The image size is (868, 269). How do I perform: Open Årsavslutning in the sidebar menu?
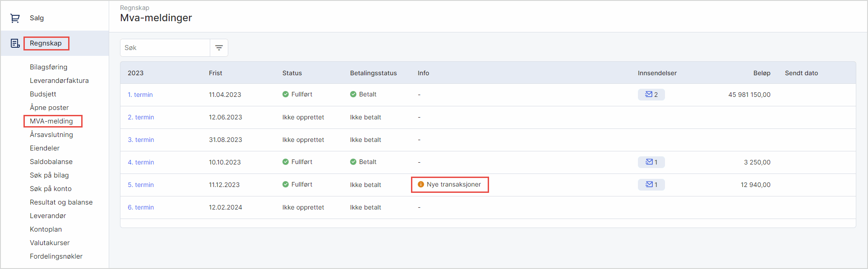tap(51, 135)
